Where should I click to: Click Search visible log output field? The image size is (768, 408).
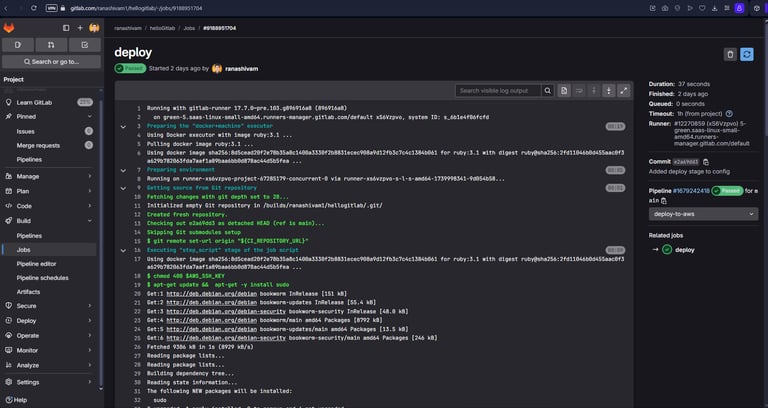(x=498, y=91)
